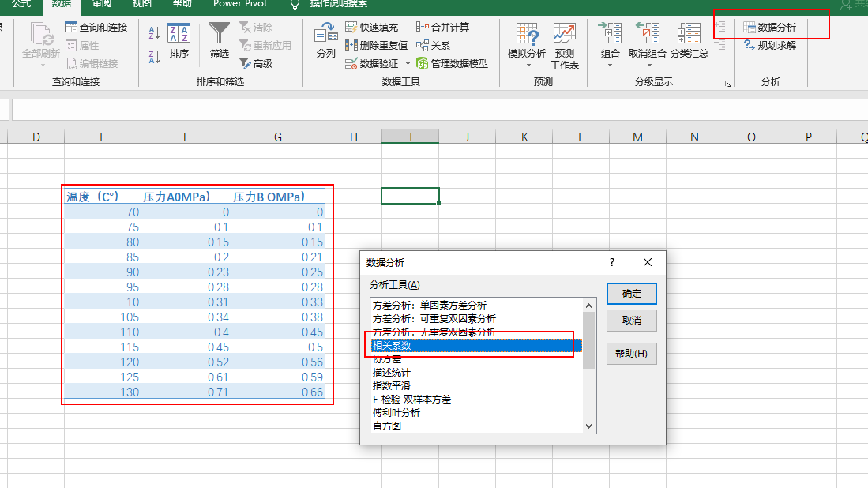Screen dimensions: 868x488
Task: Click the 压力A0MPa) header cell
Action: coord(186,197)
